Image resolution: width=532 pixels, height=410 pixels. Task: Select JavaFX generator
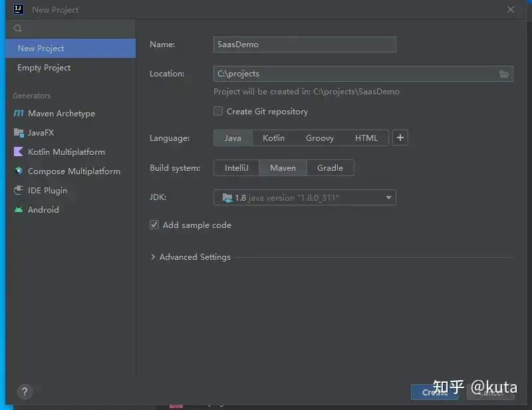(x=70, y=133)
